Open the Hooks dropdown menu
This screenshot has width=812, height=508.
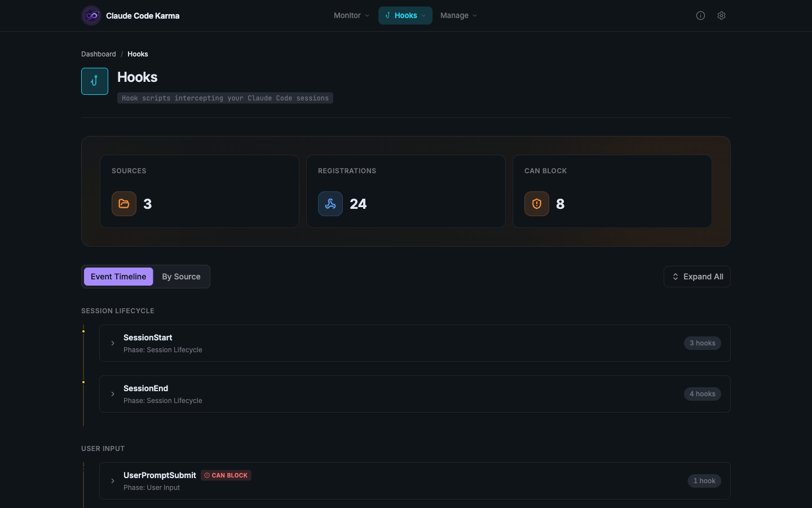pos(405,16)
